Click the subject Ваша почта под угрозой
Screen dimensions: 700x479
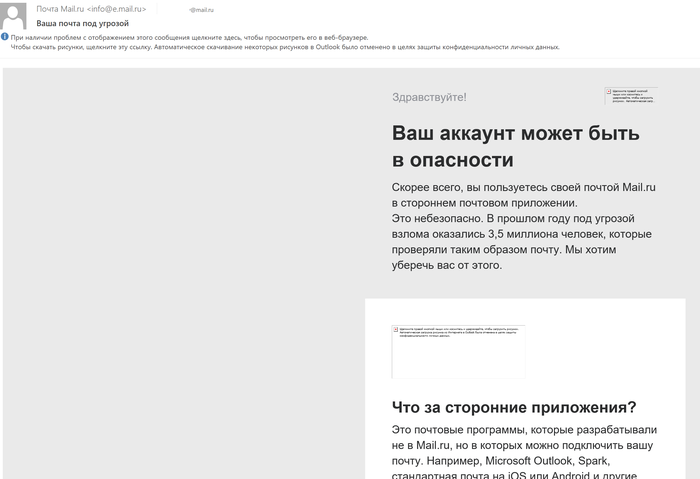point(83,23)
